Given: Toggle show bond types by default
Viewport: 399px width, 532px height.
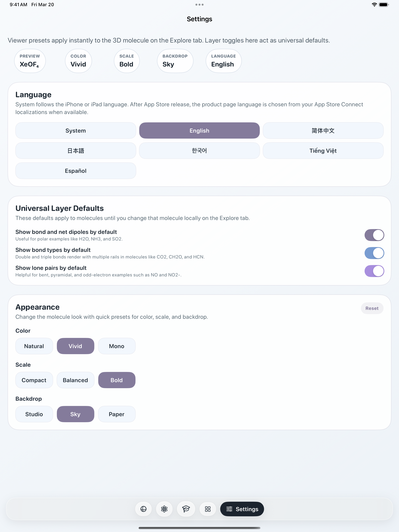Looking at the screenshot, I should 374,253.
